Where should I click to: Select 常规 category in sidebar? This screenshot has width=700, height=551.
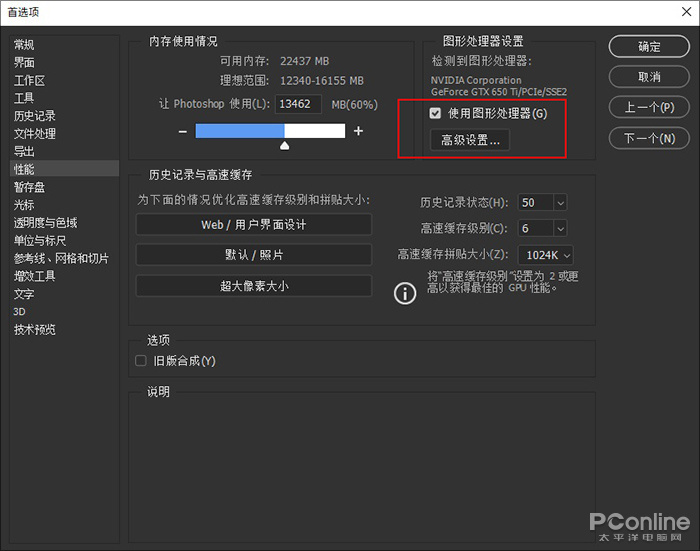pos(24,45)
